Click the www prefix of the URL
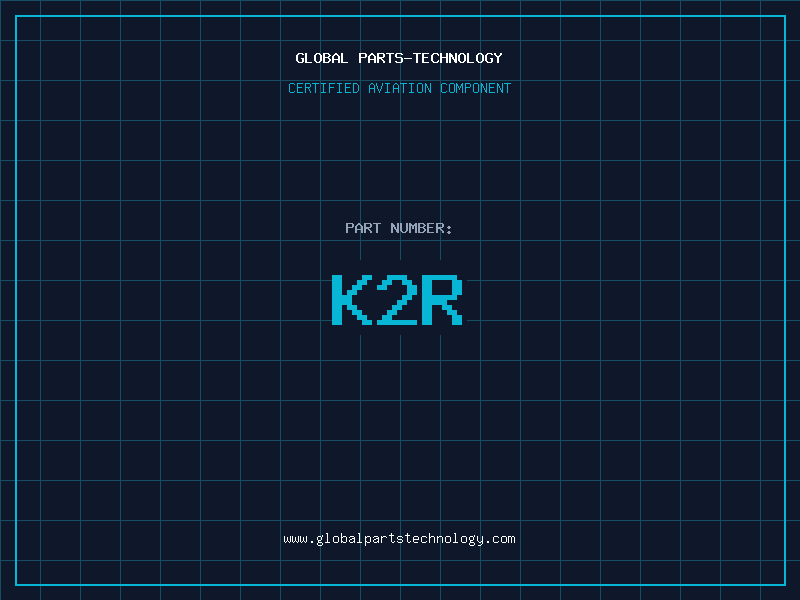The height and width of the screenshot is (600, 800). point(295,538)
